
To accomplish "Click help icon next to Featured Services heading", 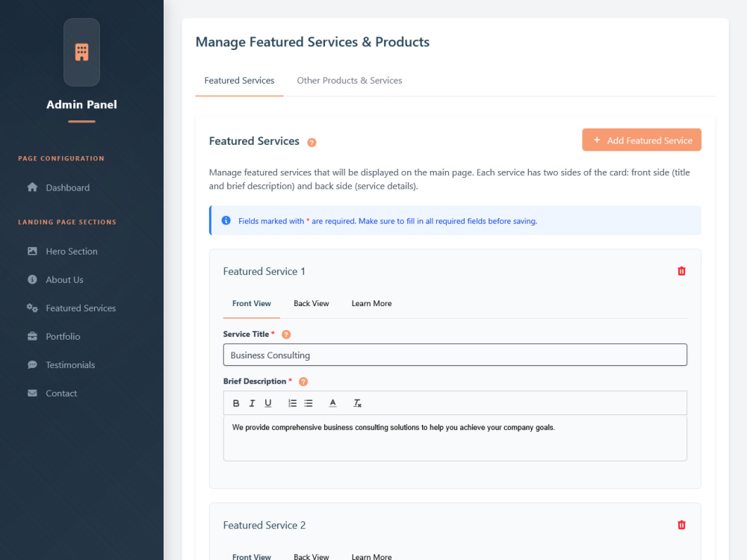I will pyautogui.click(x=311, y=143).
